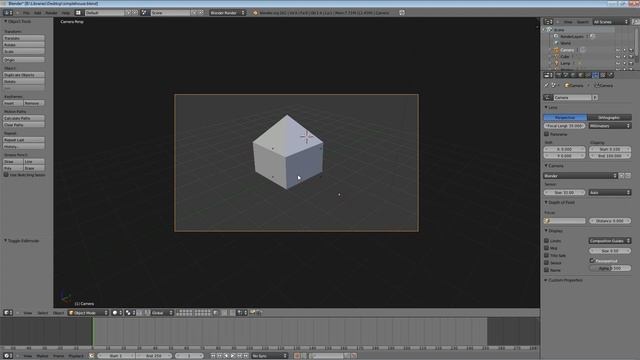The height and width of the screenshot is (360, 640).
Task: Open the Blender Render engine dropdown
Action: tap(228, 13)
